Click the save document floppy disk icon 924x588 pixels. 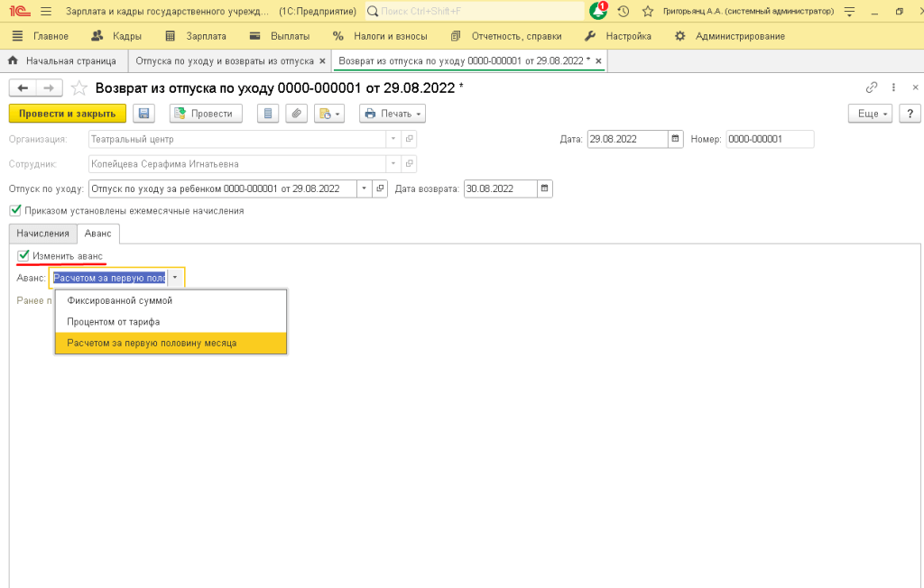[x=143, y=114]
